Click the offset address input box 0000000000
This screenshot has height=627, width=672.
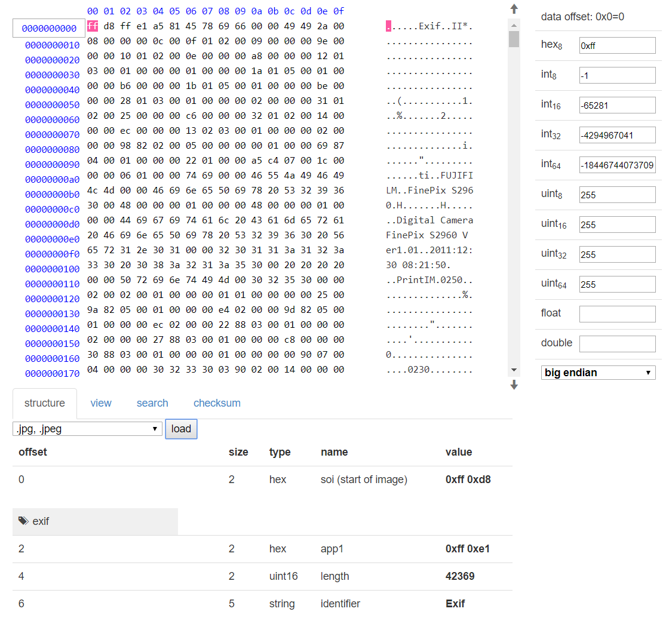(x=49, y=28)
